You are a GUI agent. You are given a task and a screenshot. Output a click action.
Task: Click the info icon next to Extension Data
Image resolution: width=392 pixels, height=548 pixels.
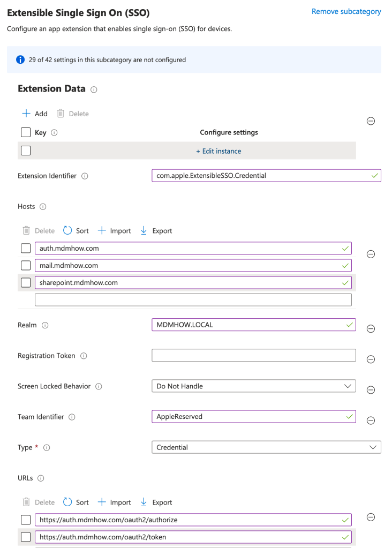click(x=94, y=89)
